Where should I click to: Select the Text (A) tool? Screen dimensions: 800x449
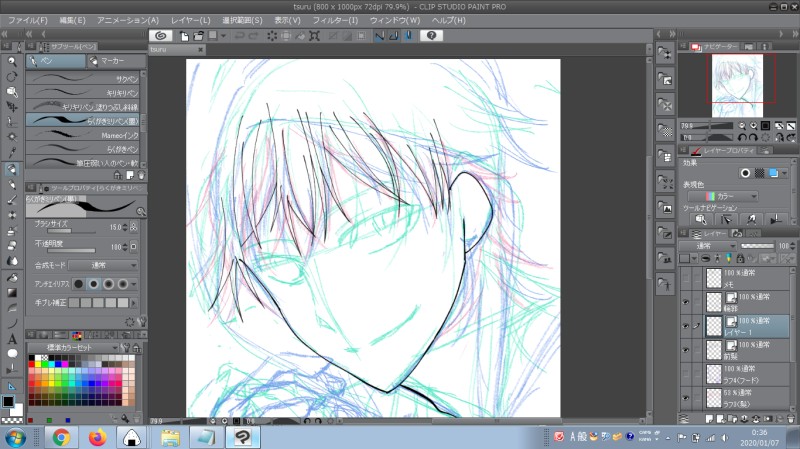12,339
